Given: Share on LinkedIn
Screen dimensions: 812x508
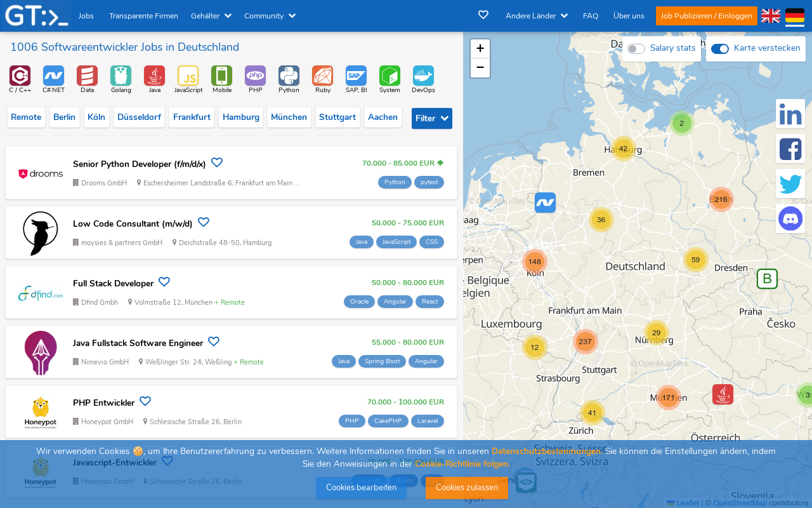Looking at the screenshot, I should [790, 114].
